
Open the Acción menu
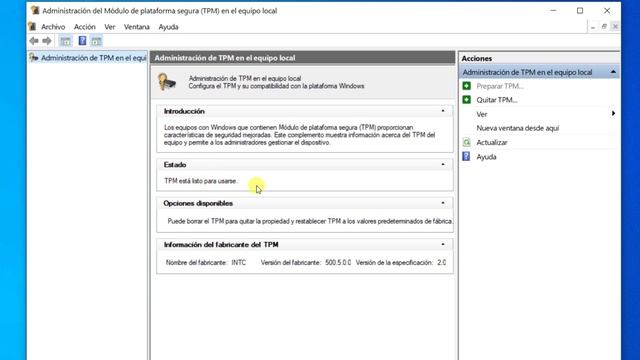(84, 27)
